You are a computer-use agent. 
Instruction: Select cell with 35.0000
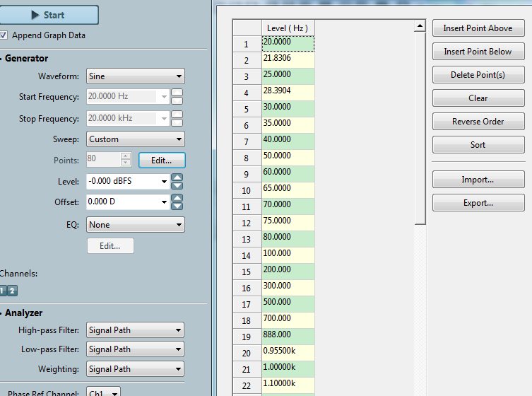click(x=288, y=125)
